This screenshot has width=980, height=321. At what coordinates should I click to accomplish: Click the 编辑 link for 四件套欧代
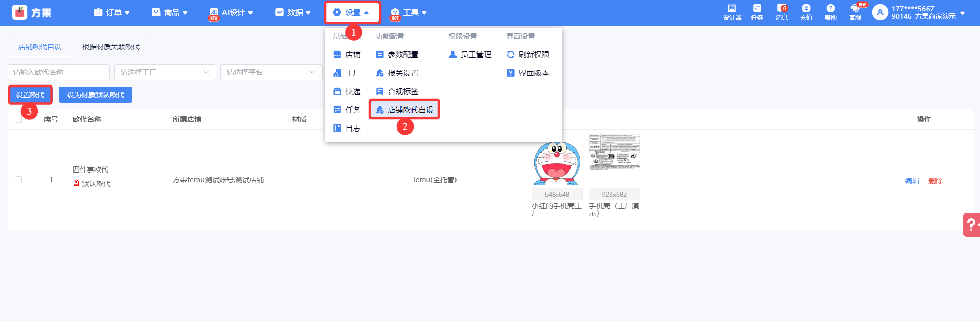coord(912,180)
